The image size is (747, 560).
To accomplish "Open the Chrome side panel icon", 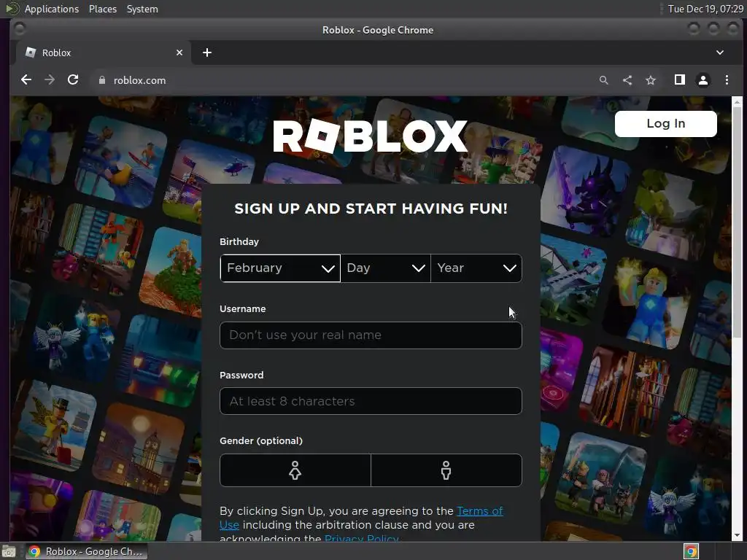I will point(679,80).
